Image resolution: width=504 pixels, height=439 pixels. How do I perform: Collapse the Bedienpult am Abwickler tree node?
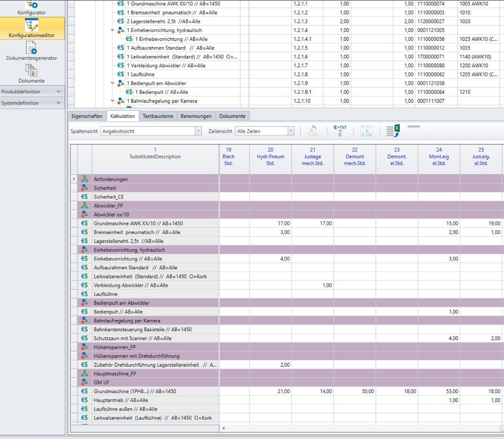113,83
